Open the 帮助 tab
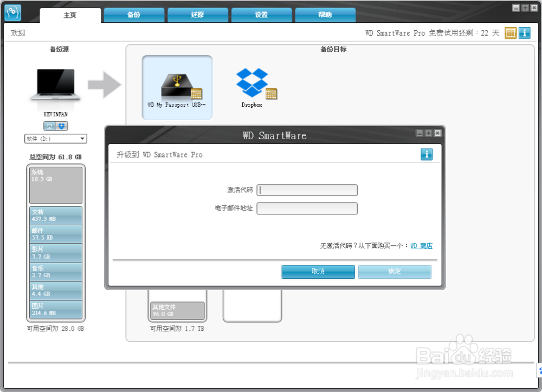 coord(325,15)
